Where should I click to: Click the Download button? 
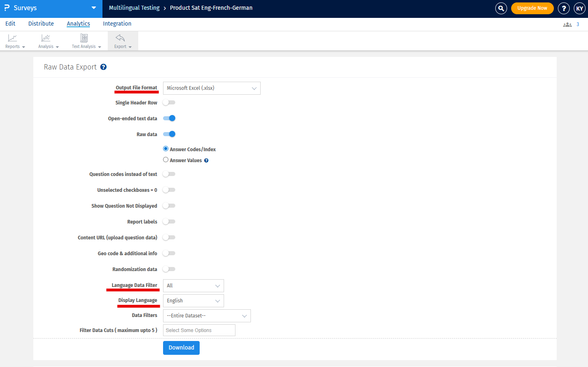click(181, 347)
